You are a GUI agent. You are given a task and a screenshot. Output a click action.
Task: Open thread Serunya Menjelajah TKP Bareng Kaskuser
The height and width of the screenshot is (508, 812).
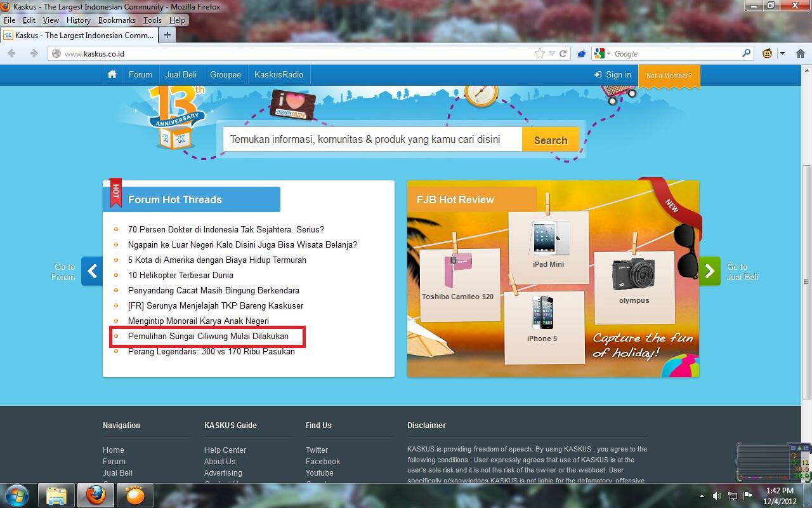click(216, 305)
